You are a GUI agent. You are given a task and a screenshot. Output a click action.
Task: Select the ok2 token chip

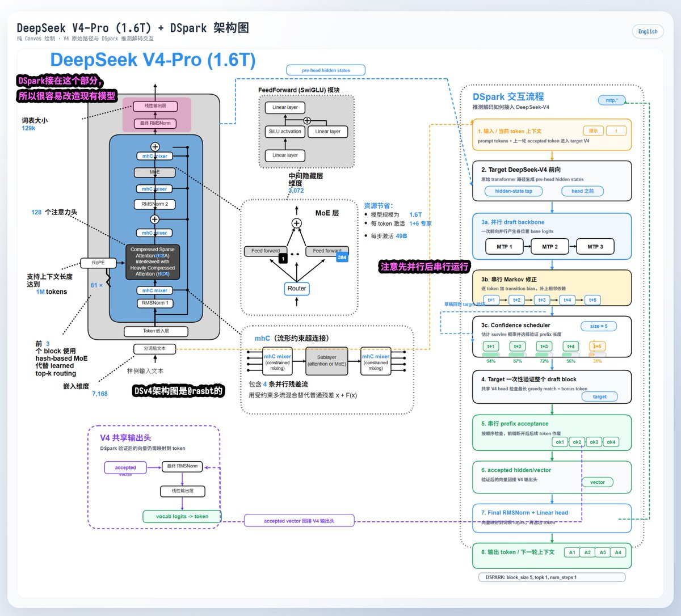coord(577,442)
